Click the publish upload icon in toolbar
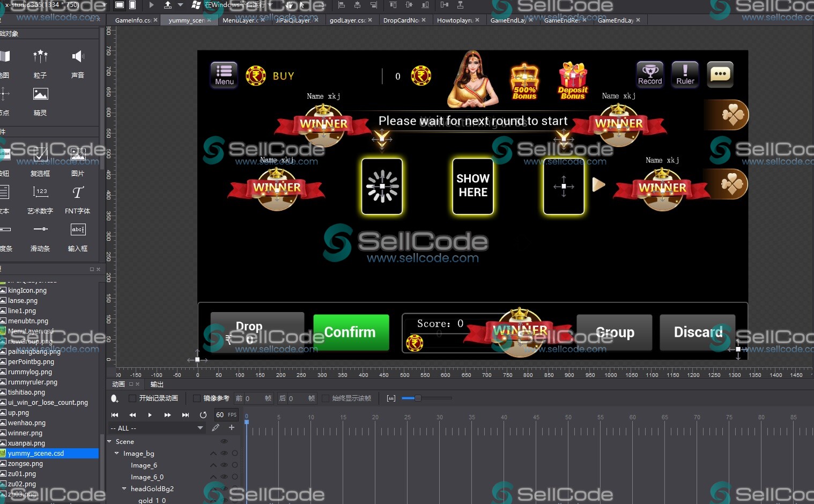Screen dimensions: 814x504 click(x=168, y=5)
